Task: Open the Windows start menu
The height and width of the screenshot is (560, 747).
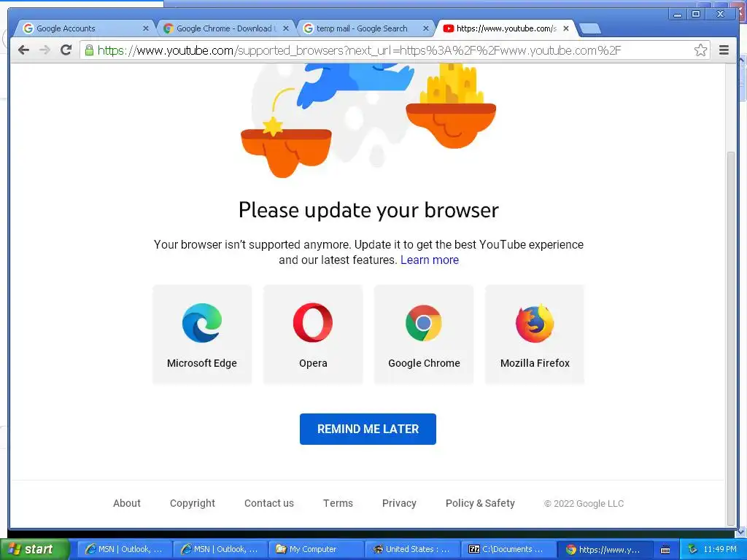Action: coord(34,549)
